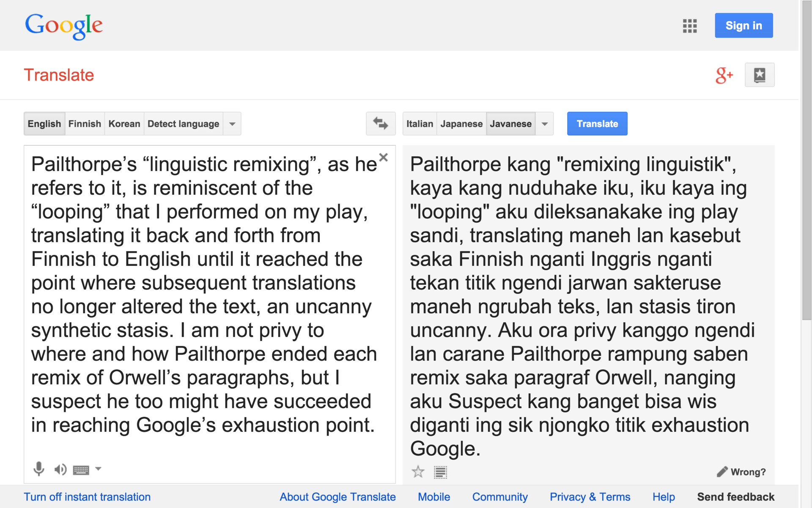
Task: Click the microphone voice input icon
Action: coord(38,469)
